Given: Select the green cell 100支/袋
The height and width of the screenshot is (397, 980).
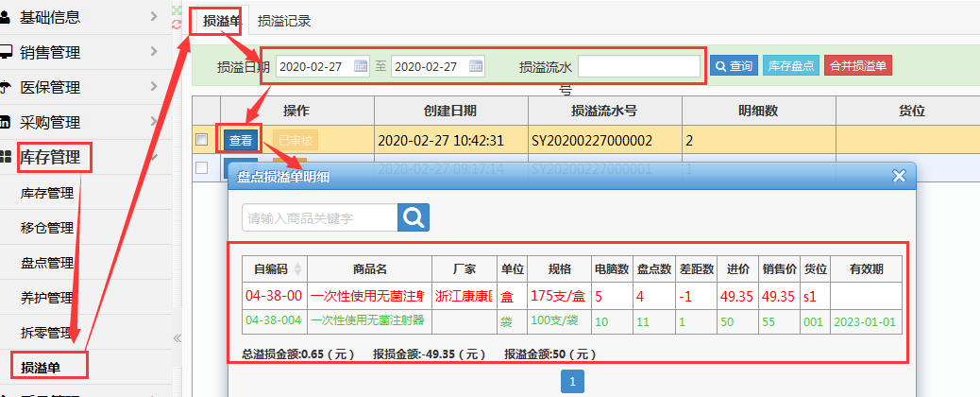Looking at the screenshot, I should point(559,321).
